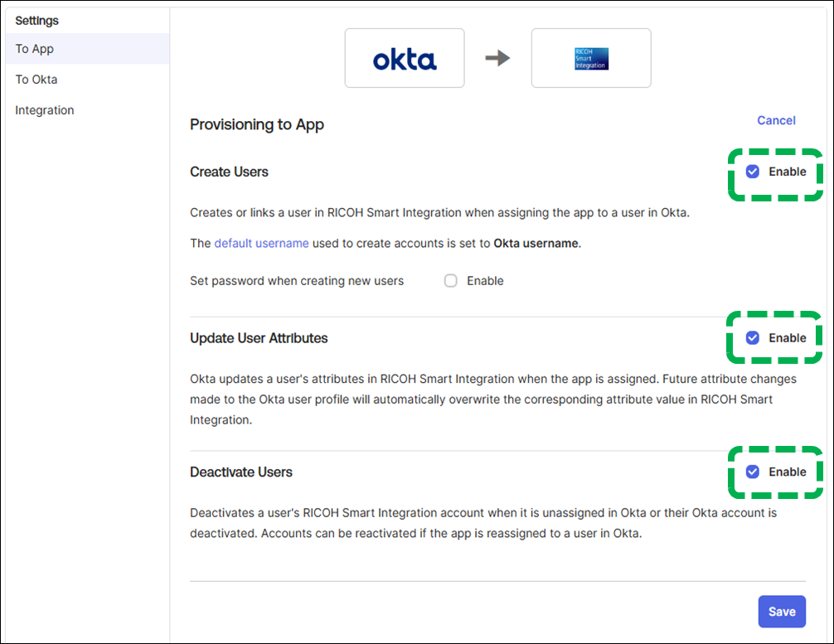The height and width of the screenshot is (644, 834).
Task: Select the To App settings tab
Action: click(35, 49)
